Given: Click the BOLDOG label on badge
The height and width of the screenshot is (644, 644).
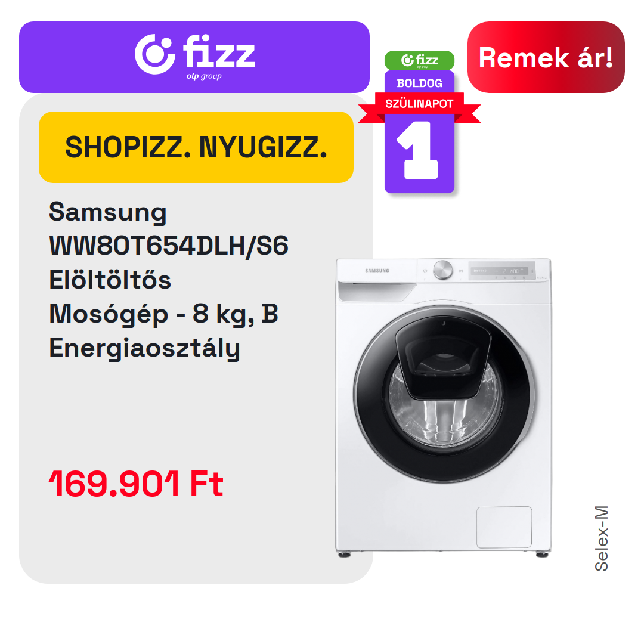Looking at the screenshot, I should [419, 83].
